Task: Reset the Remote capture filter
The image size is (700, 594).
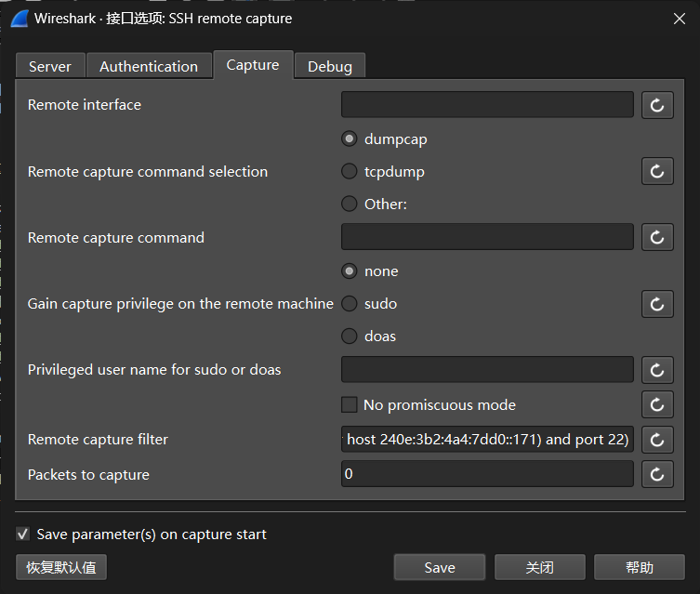Action: [x=657, y=440]
